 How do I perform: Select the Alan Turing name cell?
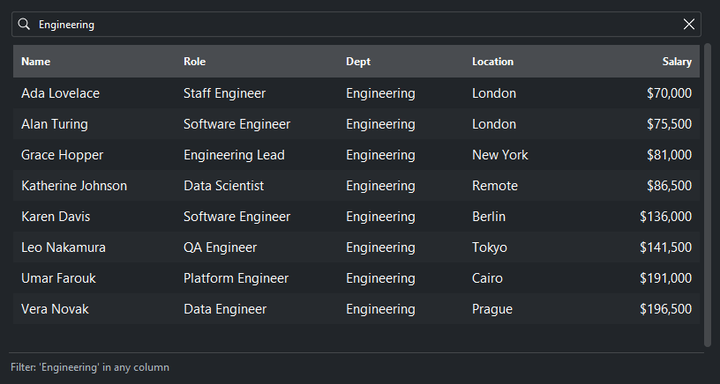[x=54, y=124]
